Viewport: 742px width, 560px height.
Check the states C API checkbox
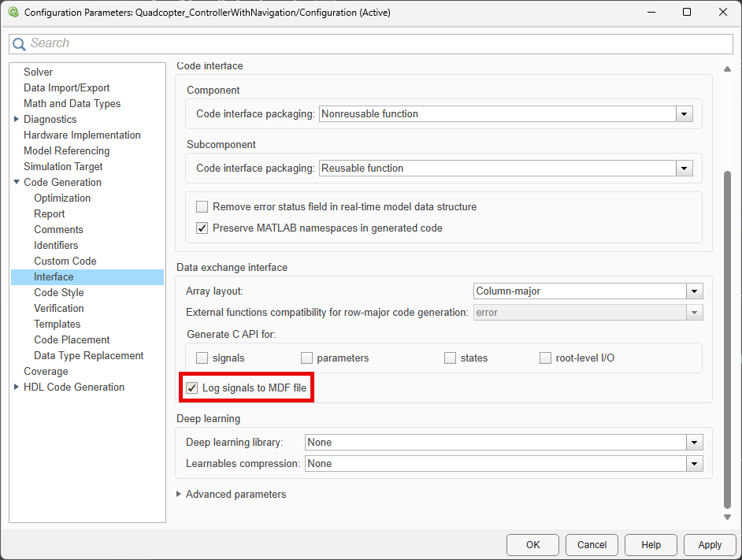coord(450,358)
